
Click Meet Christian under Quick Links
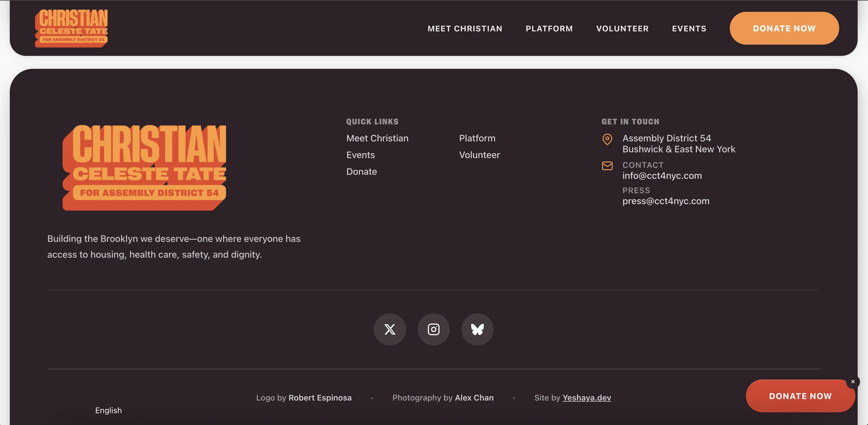(x=377, y=138)
